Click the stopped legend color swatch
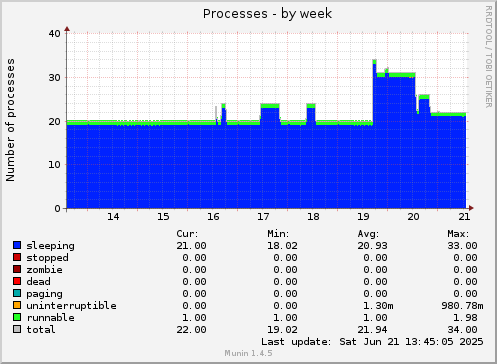Viewport: 497px width, 364px height. [17, 257]
